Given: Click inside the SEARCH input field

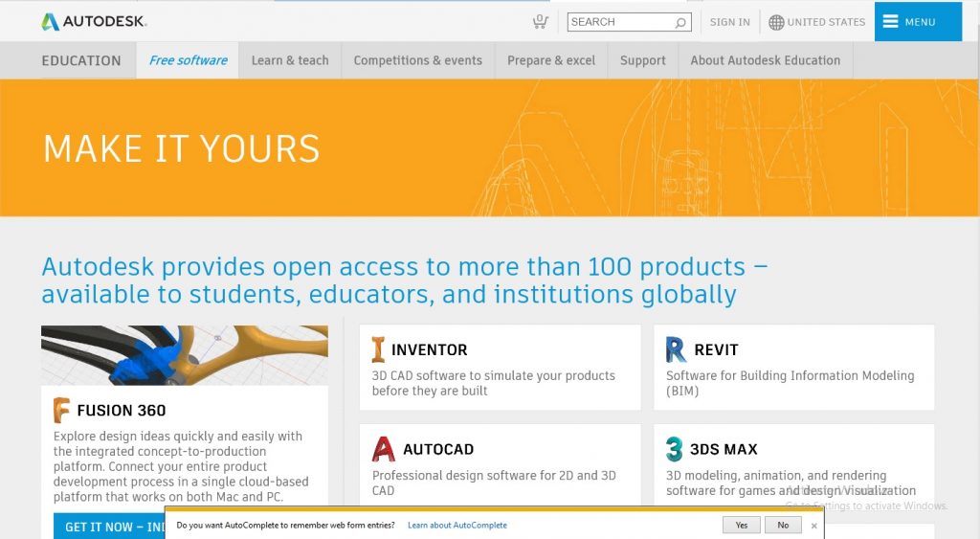Looking at the screenshot, I should (617, 22).
